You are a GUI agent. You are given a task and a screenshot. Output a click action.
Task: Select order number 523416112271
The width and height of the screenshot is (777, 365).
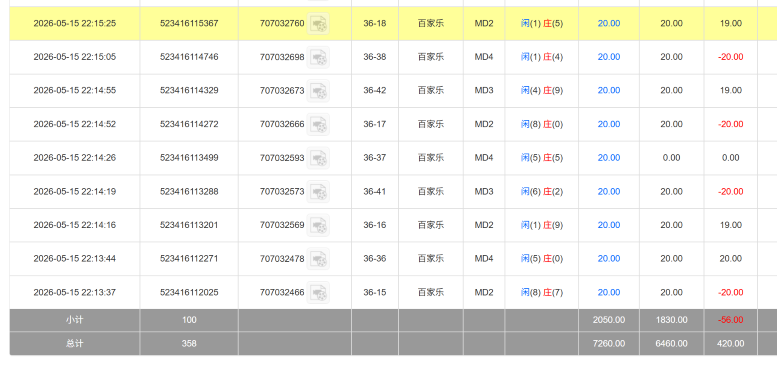tap(189, 259)
